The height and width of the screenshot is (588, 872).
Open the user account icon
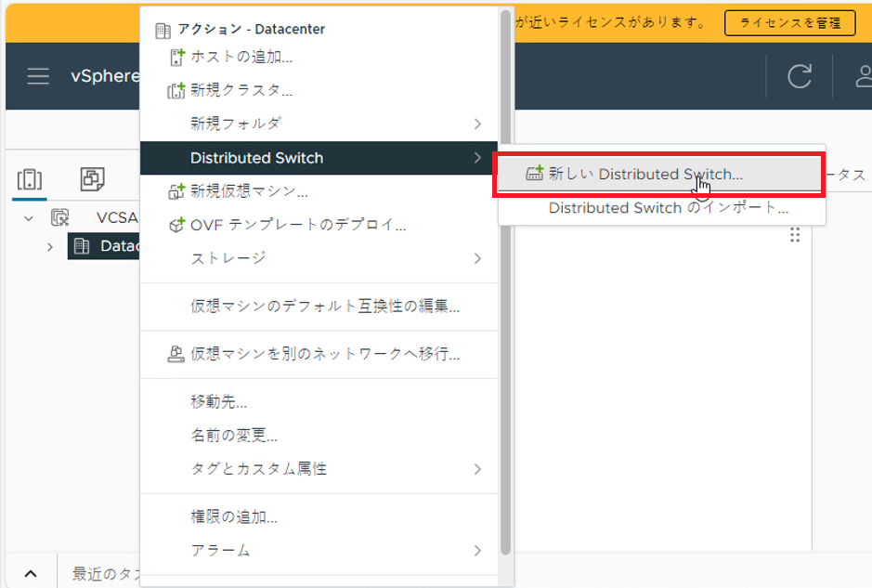click(864, 76)
